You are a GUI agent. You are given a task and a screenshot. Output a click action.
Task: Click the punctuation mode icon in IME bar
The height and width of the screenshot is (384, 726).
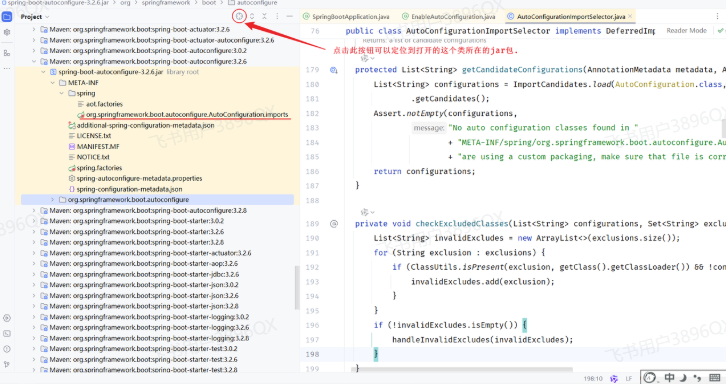(x=697, y=378)
